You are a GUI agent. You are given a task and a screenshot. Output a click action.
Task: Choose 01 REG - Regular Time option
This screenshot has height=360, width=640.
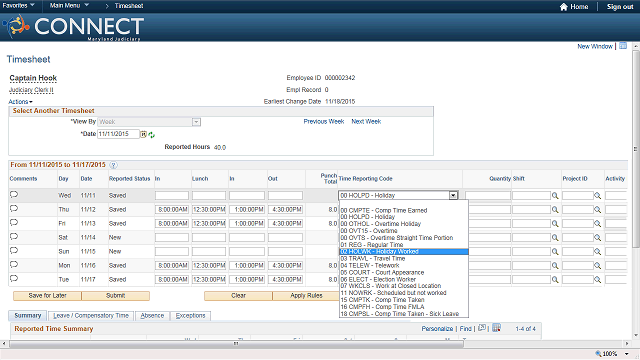tap(372, 244)
